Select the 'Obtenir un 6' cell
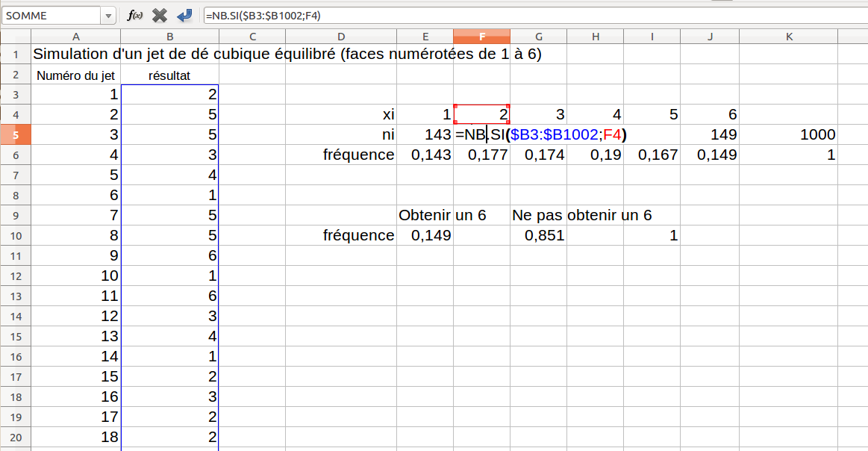868x451 pixels. 425,215
